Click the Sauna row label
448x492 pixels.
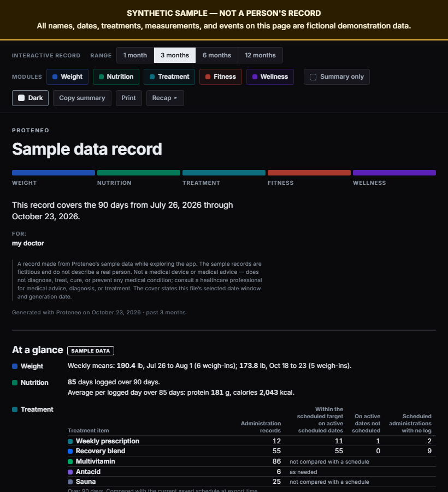click(x=86, y=481)
